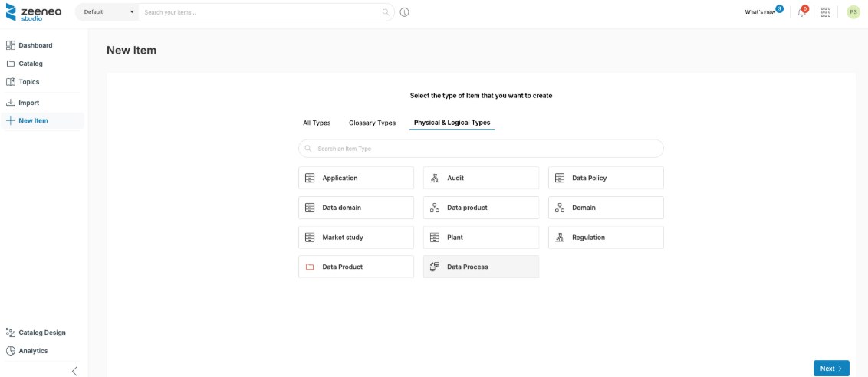868x377 pixels.
Task: Select the Physical & Logical Types tab
Action: 452,123
